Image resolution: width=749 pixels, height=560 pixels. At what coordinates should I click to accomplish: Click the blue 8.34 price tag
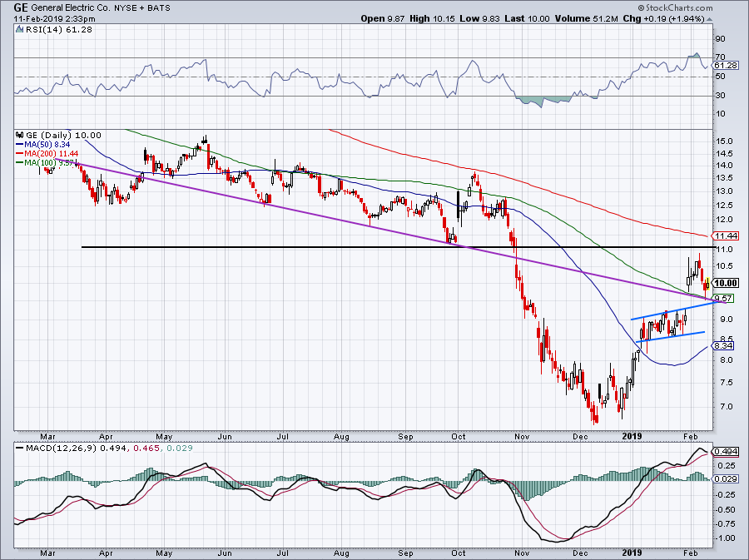click(724, 345)
